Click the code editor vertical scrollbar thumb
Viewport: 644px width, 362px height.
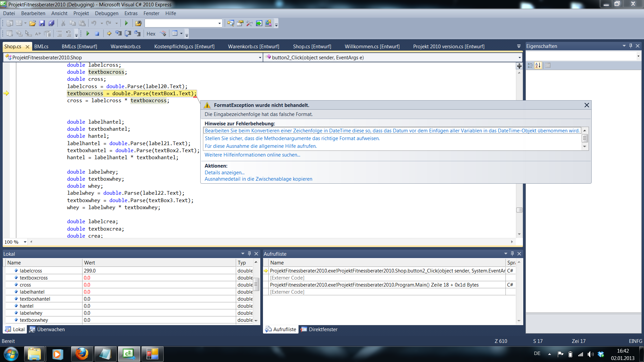519,210
